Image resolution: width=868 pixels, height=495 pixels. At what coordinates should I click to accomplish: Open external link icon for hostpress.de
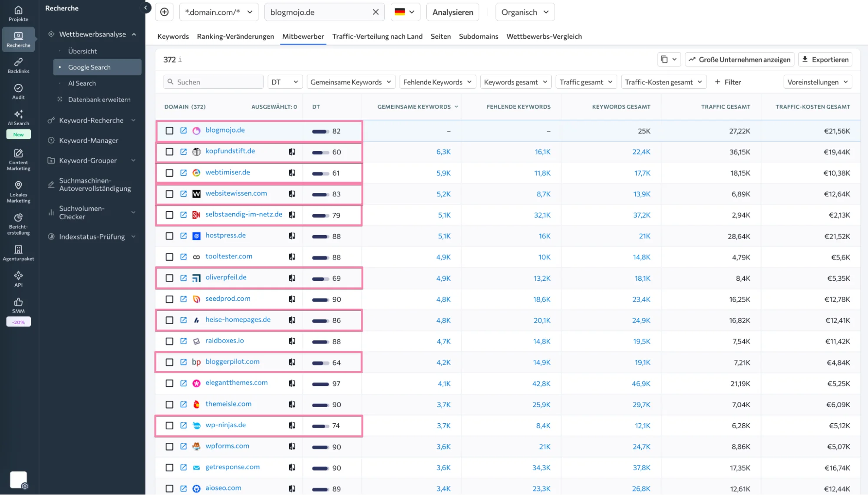pyautogui.click(x=183, y=236)
